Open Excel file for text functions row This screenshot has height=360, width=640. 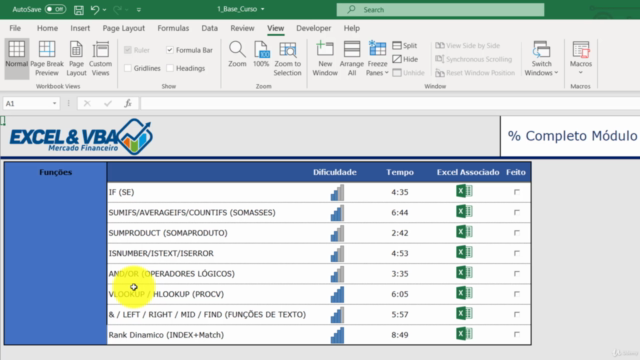464,313
